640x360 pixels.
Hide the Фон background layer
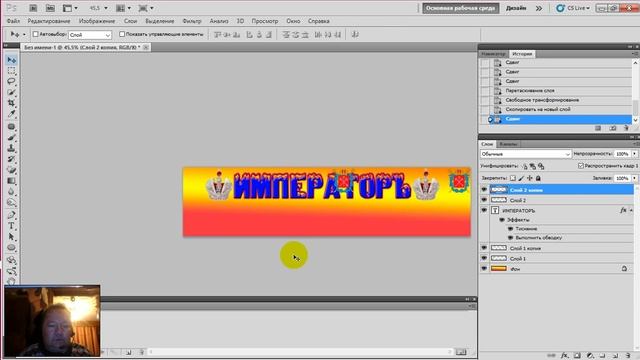pos(484,269)
